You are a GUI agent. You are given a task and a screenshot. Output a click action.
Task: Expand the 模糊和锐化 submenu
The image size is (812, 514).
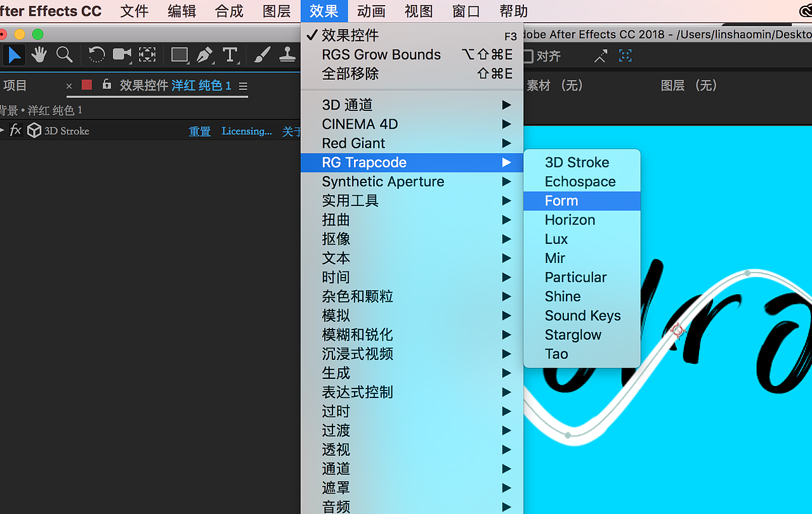click(x=412, y=335)
